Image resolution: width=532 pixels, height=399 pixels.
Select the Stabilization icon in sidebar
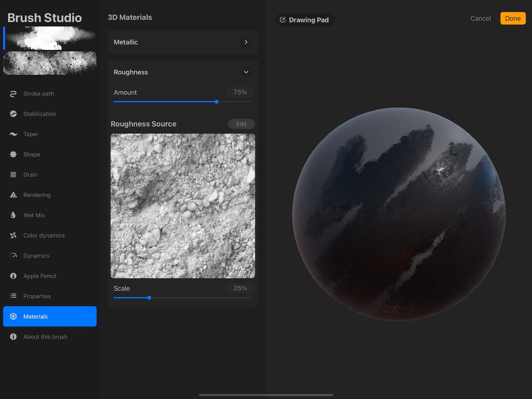[13, 114]
